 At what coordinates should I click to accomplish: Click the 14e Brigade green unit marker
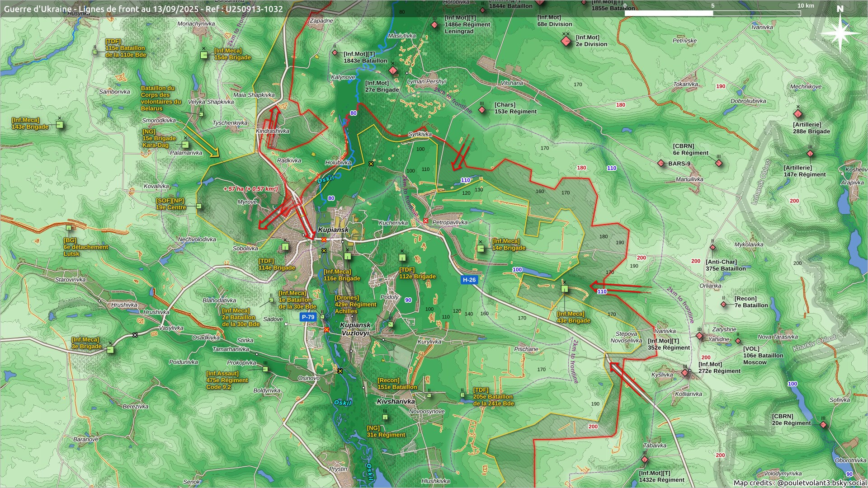481,248
